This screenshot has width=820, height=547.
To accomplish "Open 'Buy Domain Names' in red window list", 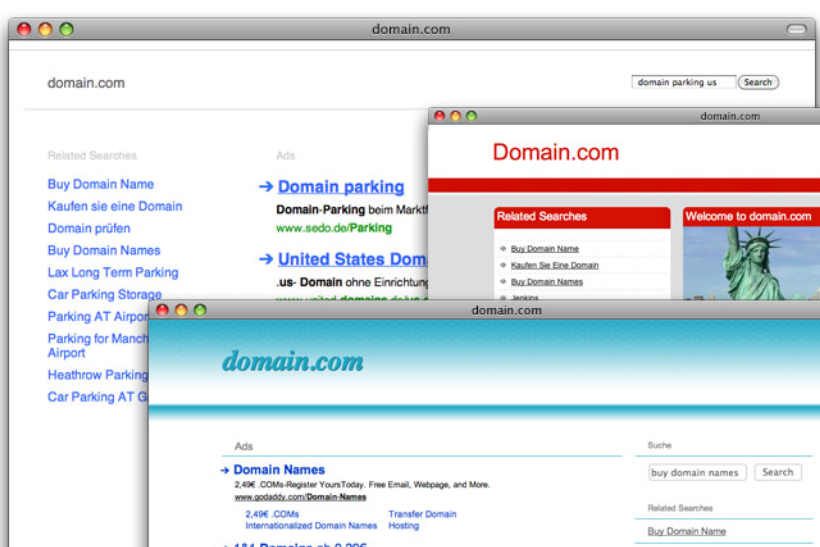I will tap(546, 282).
